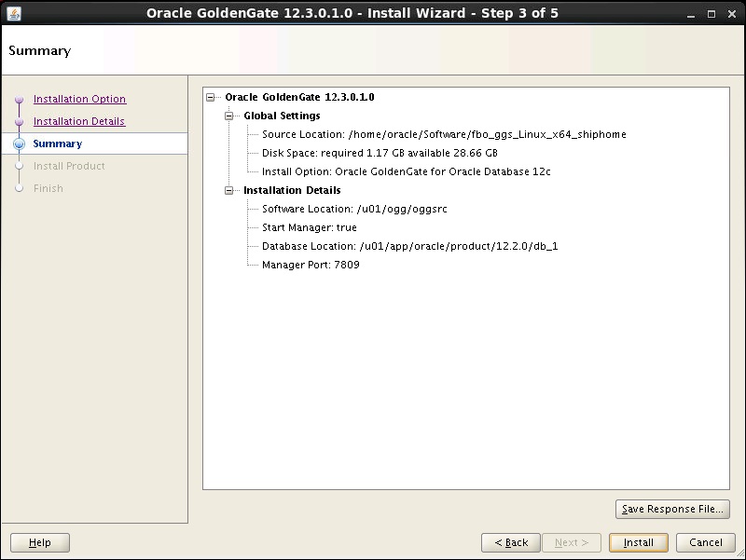This screenshot has height=560, width=746.
Task: Select the Source Location row
Action: click(x=444, y=134)
